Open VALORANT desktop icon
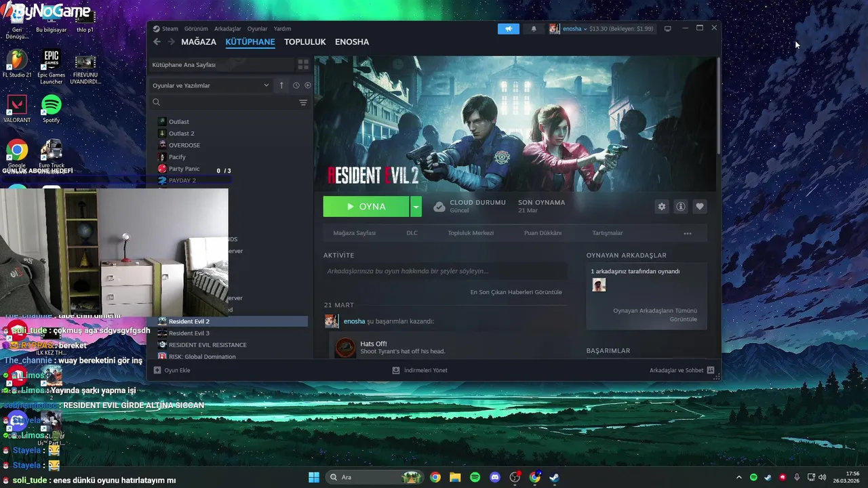868x488 pixels. click(x=17, y=109)
